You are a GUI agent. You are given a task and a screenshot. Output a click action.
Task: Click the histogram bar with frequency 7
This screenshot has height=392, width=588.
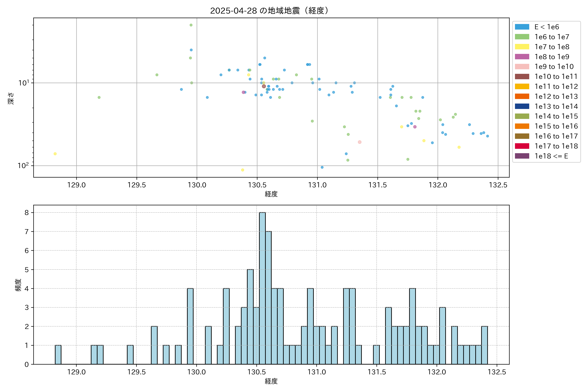pos(268,297)
